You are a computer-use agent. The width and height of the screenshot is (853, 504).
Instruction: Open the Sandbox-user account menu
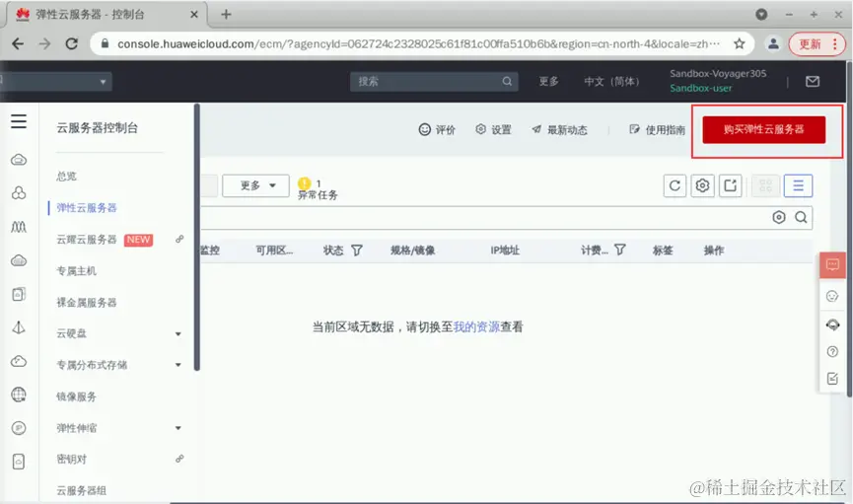pyautogui.click(x=701, y=88)
